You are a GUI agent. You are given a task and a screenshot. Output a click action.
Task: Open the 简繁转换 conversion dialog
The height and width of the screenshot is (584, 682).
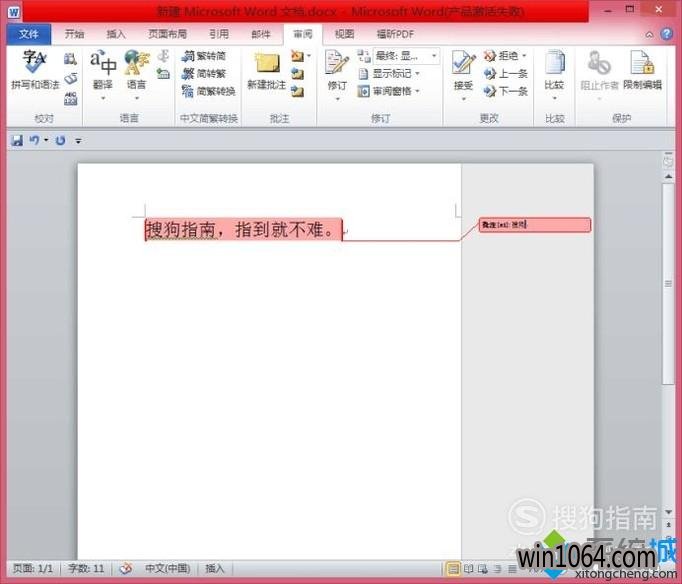(209, 91)
